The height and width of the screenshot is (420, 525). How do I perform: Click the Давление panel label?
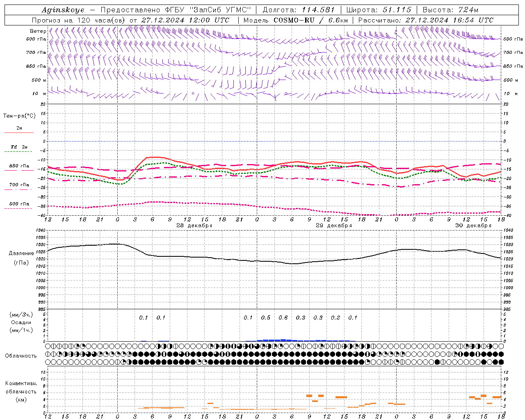tap(21, 253)
